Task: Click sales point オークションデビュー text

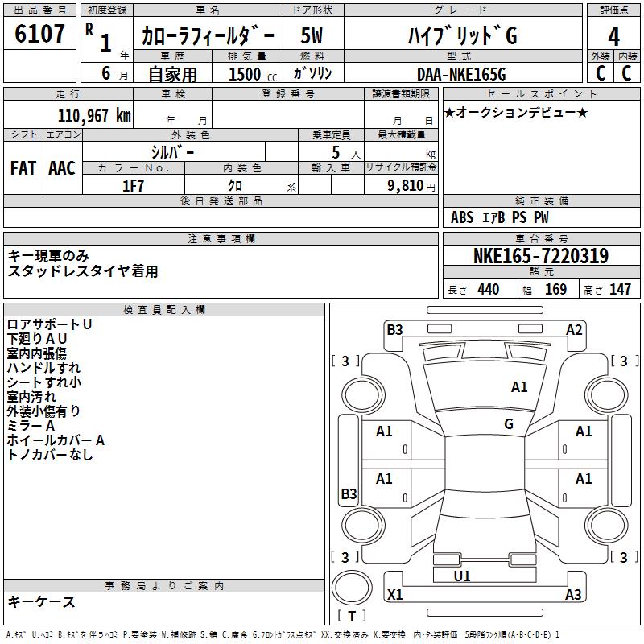Action: click(x=516, y=112)
